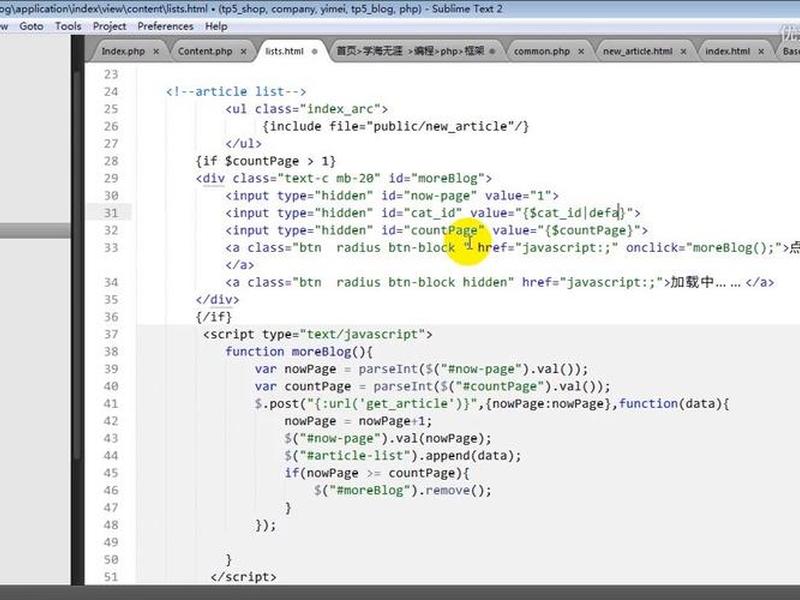Select the lists.html tab

point(284,52)
